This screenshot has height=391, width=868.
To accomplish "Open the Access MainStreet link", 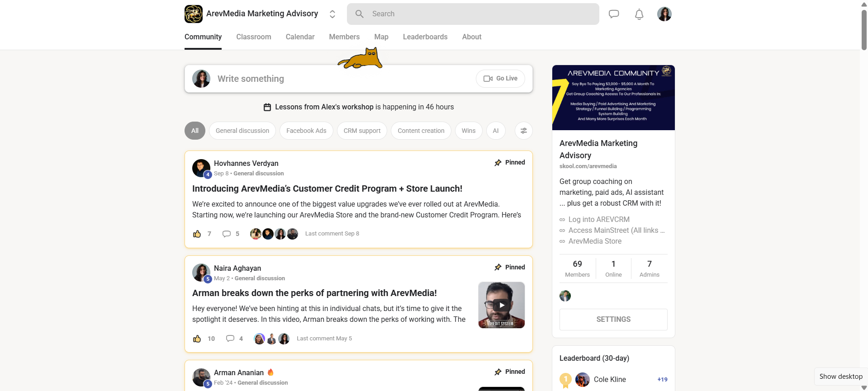I will click(x=617, y=231).
